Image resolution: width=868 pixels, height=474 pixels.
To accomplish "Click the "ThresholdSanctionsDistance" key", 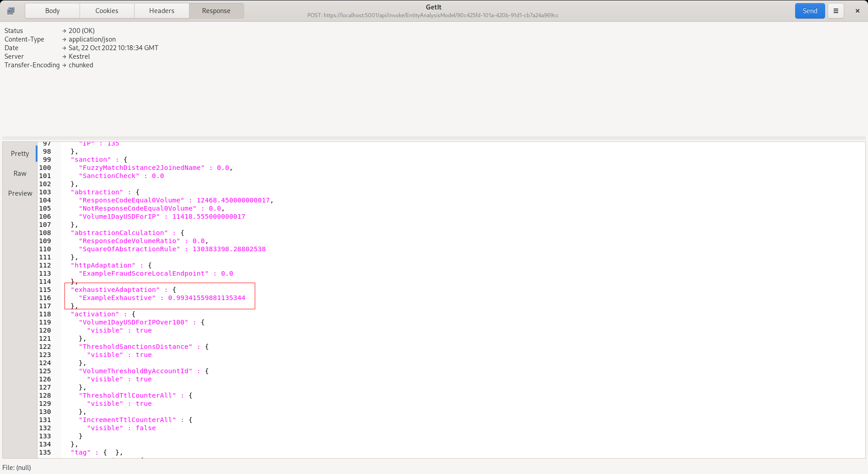I will pyautogui.click(x=136, y=347).
